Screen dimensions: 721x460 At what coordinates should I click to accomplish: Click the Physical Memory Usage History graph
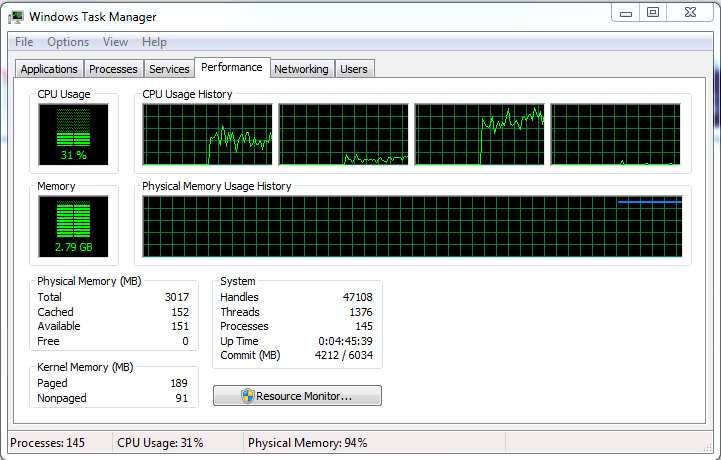coord(412,226)
